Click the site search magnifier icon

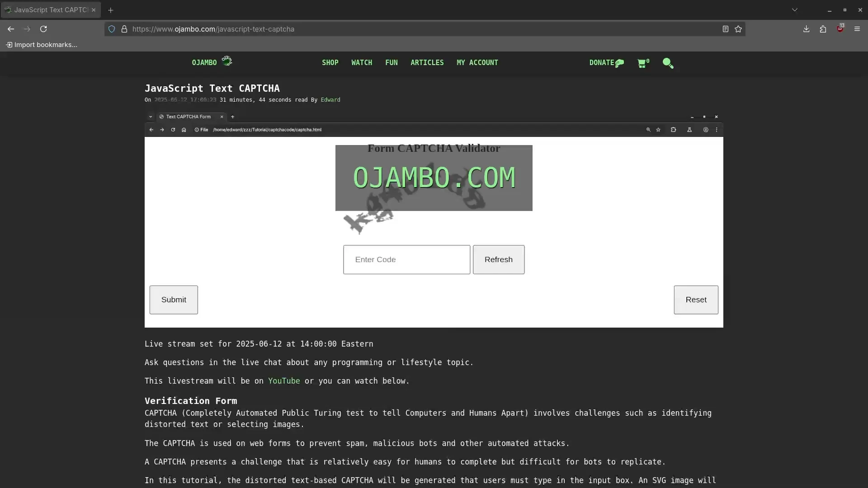(x=668, y=63)
